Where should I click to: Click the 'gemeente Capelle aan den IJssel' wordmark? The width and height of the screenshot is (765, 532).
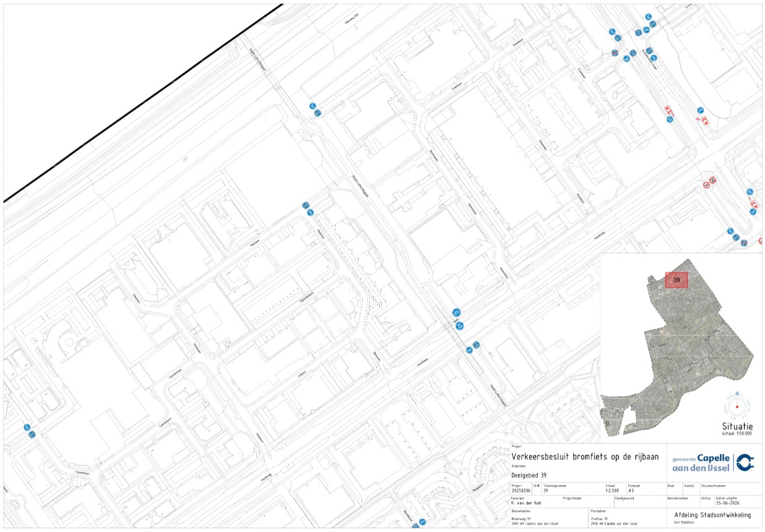701,463
